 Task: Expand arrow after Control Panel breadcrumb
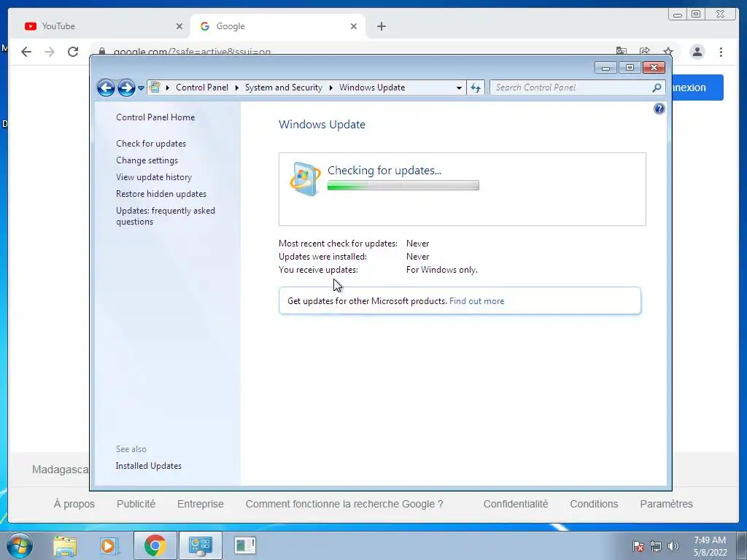tap(237, 87)
